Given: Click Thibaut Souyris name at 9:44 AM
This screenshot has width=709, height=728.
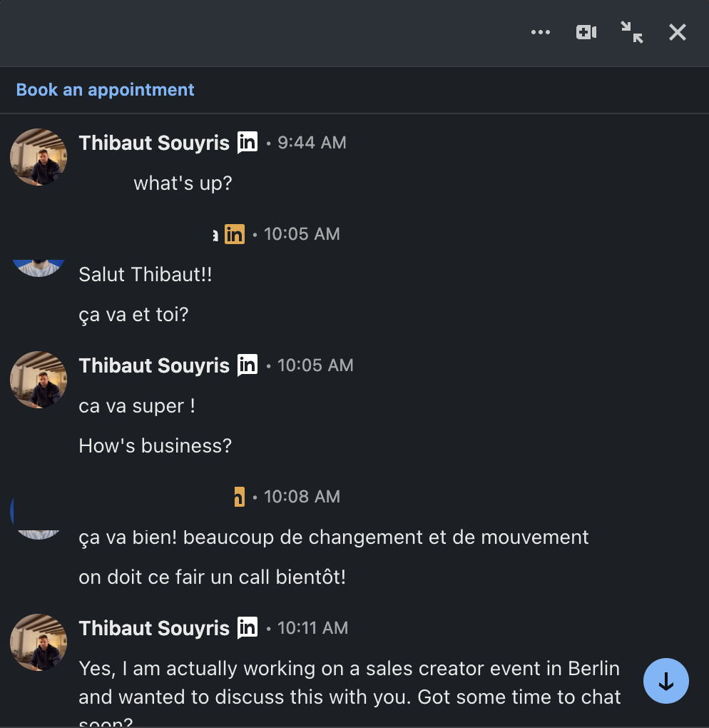Looking at the screenshot, I should 154,143.
